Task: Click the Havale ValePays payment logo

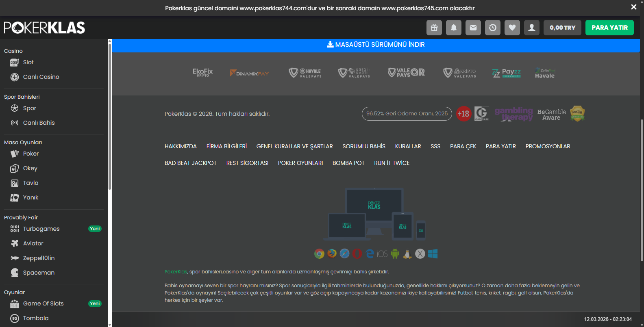Action: pyautogui.click(x=305, y=73)
